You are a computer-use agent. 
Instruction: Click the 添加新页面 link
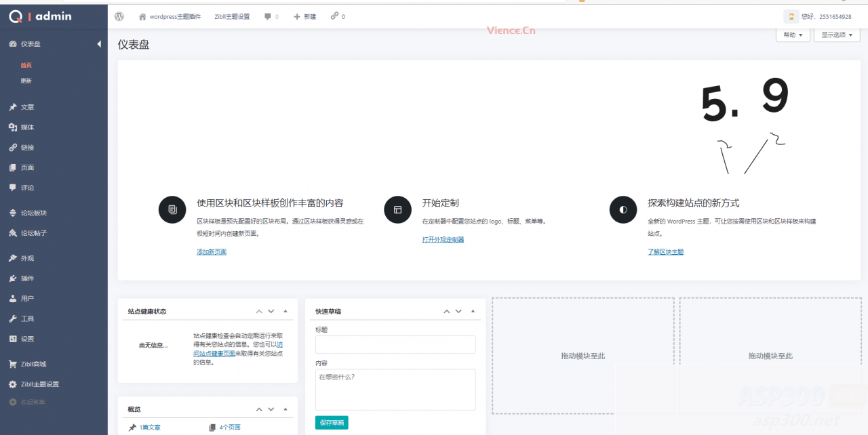click(x=212, y=252)
